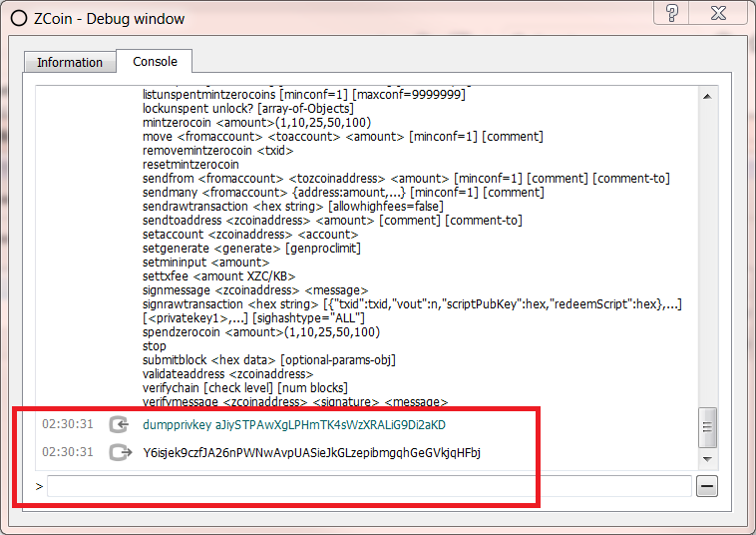Click the 'sendtoaddress <zcoinaddress>' line

click(333, 221)
